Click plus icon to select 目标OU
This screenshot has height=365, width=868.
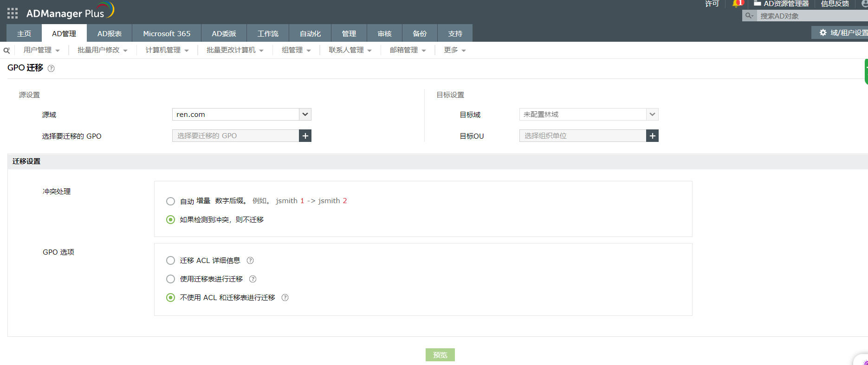click(652, 136)
